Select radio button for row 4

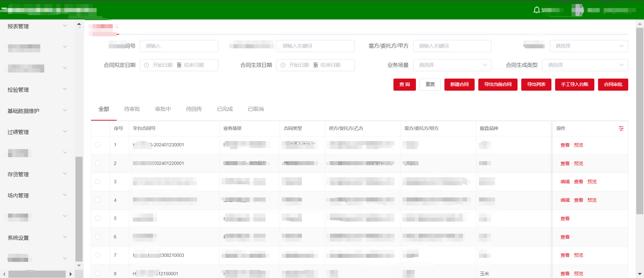pos(98,200)
